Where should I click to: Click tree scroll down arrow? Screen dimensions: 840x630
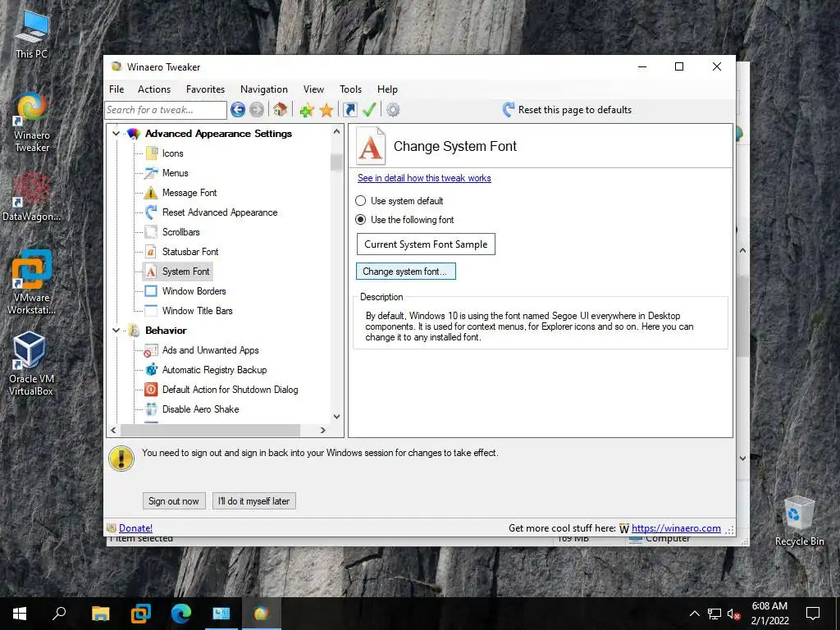click(336, 416)
